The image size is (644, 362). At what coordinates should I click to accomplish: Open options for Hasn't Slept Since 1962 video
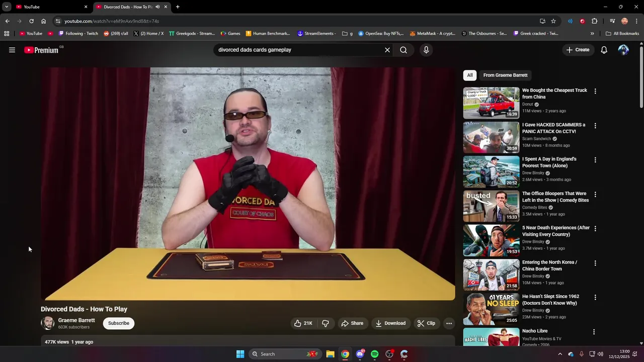595,297
